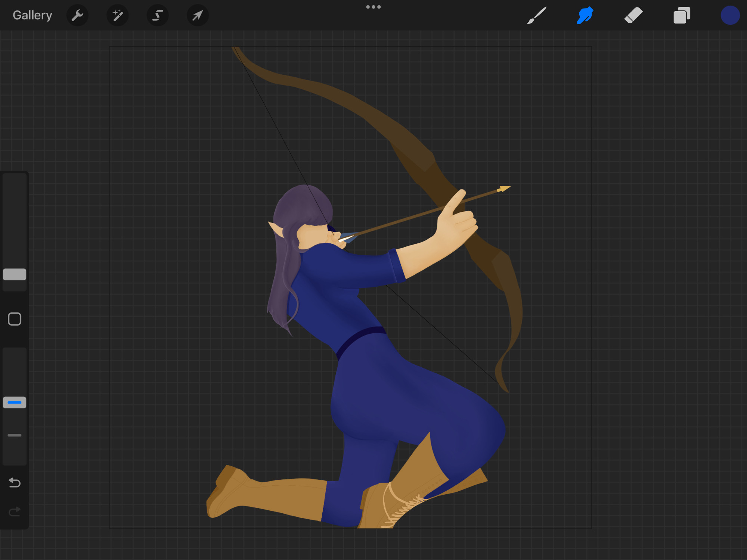Select the Eraser tool
This screenshot has width=747, height=560.
(633, 15)
